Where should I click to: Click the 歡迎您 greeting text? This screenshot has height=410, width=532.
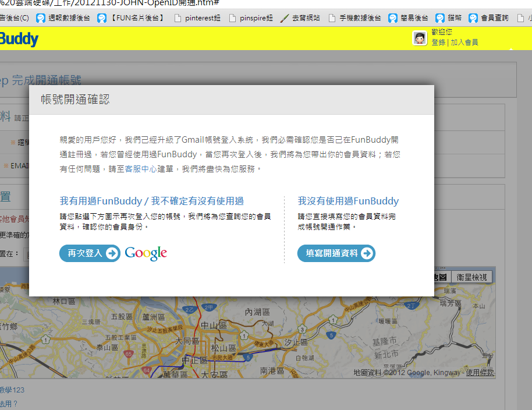[x=442, y=32]
